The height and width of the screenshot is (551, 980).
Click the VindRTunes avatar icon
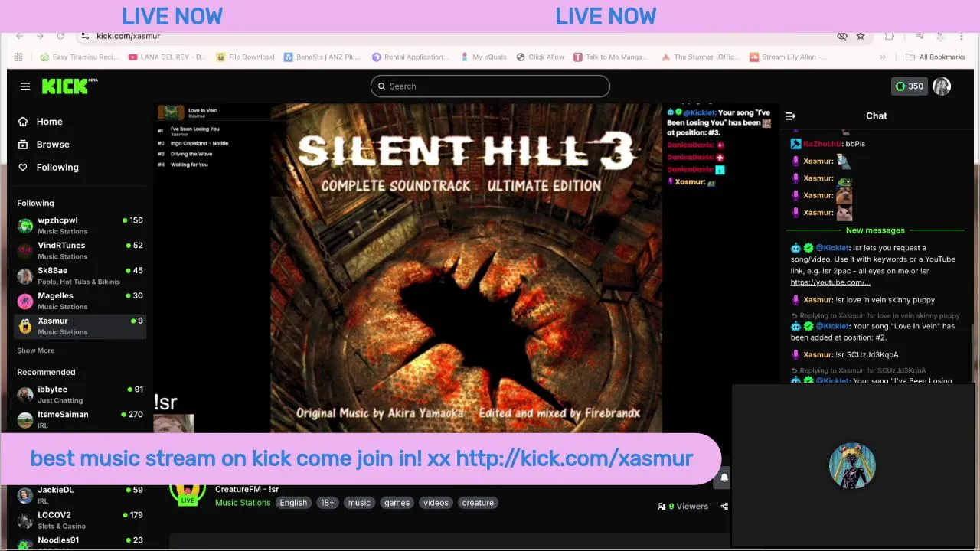coord(25,251)
